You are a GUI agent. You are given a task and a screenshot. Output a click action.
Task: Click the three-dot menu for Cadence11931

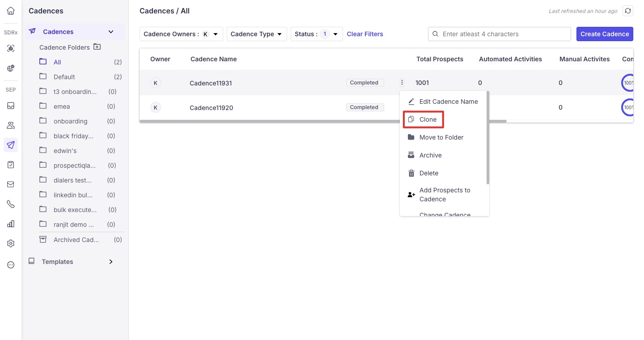402,82
